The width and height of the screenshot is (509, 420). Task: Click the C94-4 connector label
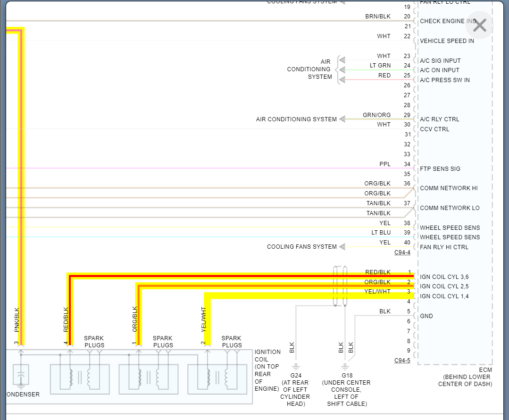402,252
